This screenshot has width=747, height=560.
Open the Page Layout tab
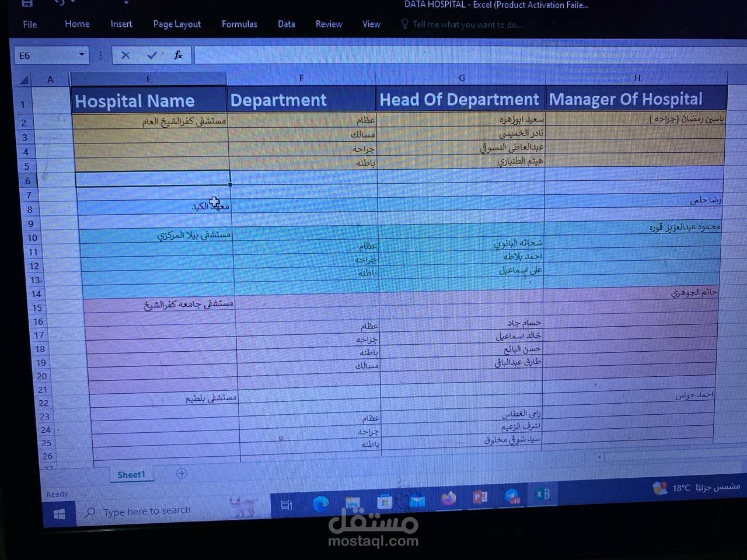[177, 24]
